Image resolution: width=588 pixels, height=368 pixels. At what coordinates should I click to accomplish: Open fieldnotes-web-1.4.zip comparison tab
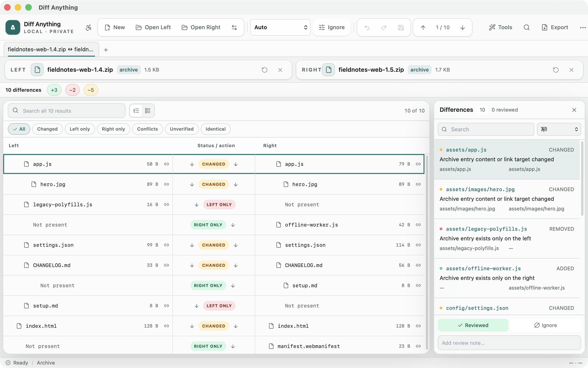[51, 49]
